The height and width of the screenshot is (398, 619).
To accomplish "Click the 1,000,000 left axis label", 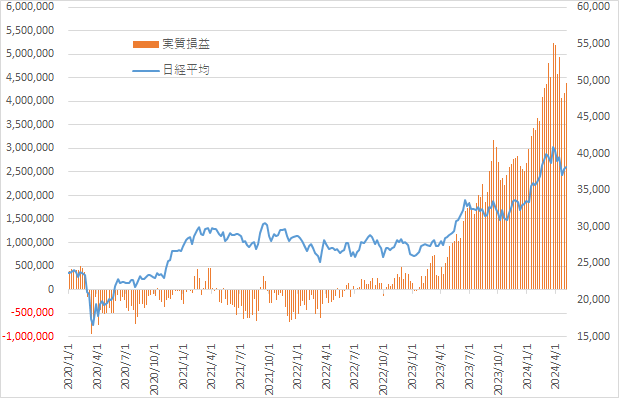I will 30,242.
